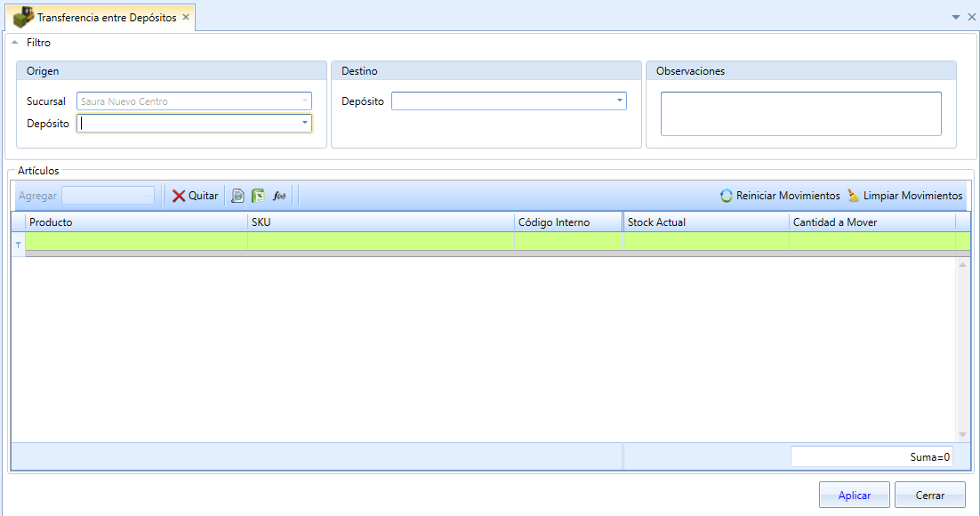Close the Transferencia entre Depósitos tab
Screen dimensions: 980x516
186,18
